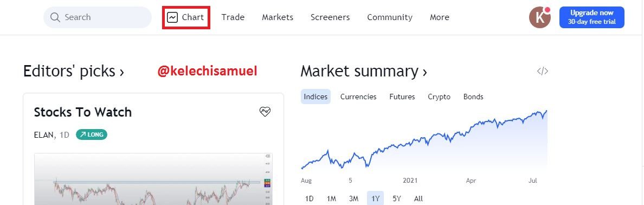Screen dimensions: 644x205
Task: Expand the Market summary section arrow
Action: (x=424, y=72)
